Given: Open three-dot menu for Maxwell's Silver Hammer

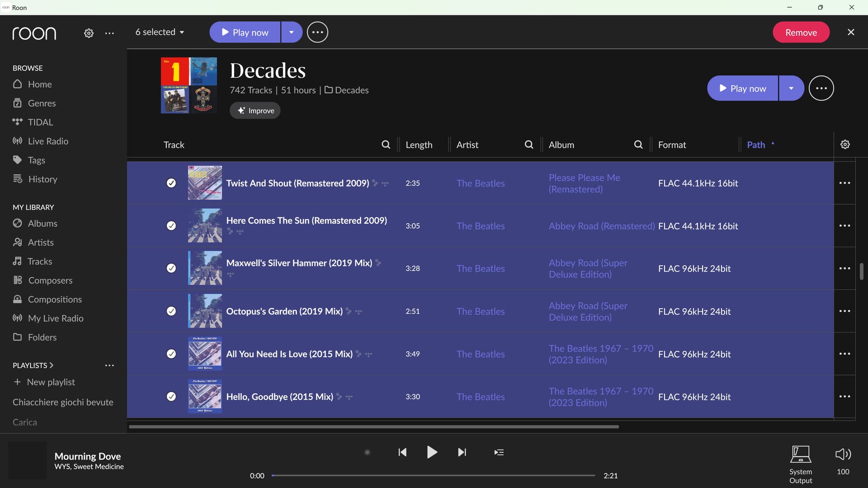Looking at the screenshot, I should click(x=844, y=268).
